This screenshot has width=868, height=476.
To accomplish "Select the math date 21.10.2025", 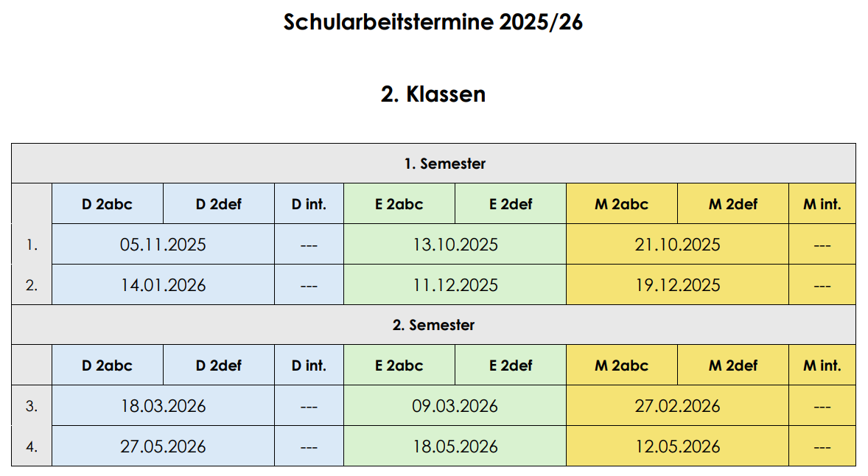I will point(677,245).
